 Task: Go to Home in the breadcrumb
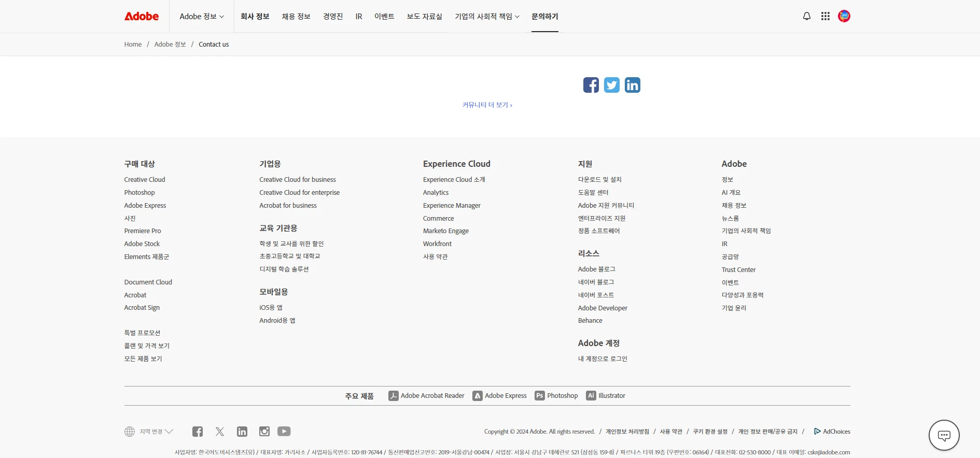coord(133,45)
